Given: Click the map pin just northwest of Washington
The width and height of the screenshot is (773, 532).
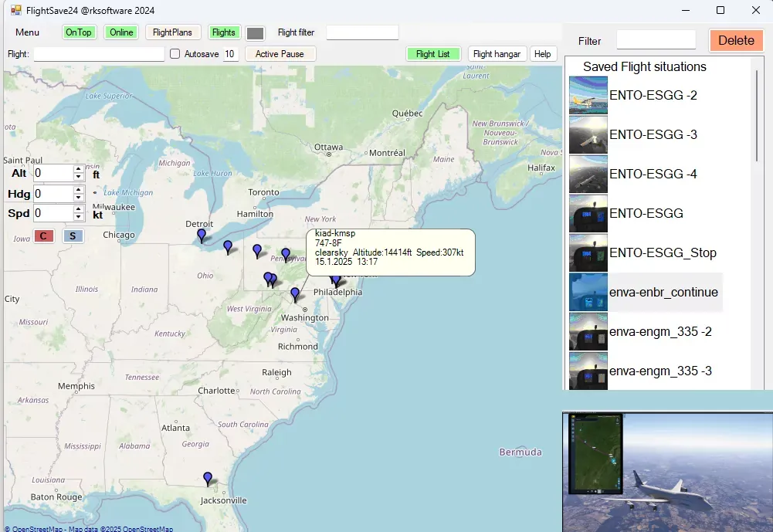Looking at the screenshot, I should click(x=295, y=294).
